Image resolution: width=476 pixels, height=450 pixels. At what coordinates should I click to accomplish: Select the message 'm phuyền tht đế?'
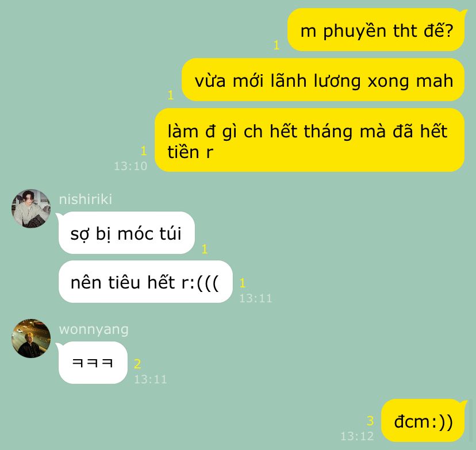tap(376, 30)
